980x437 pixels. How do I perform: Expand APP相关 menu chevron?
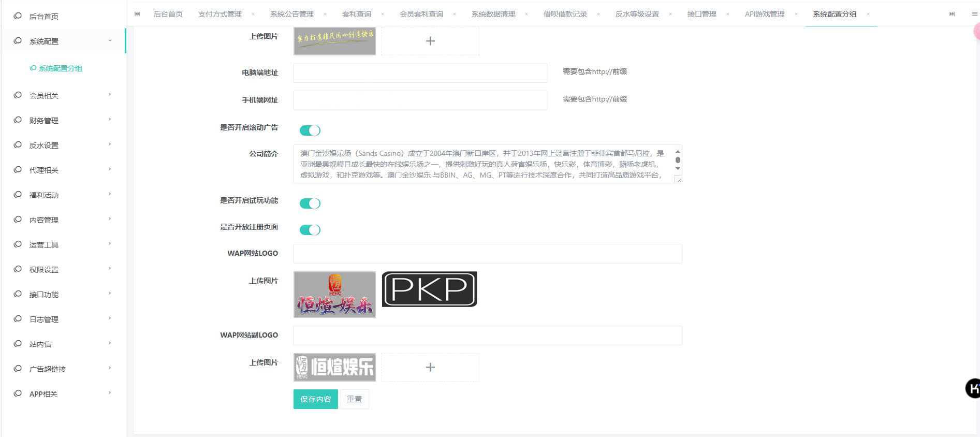[x=110, y=393]
